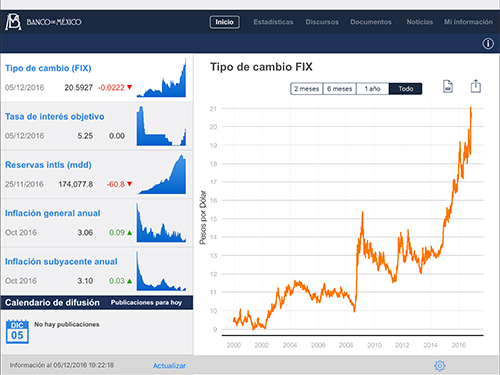Tap the share icon above chart
Viewport: 500px width, 375px height.
(x=476, y=86)
